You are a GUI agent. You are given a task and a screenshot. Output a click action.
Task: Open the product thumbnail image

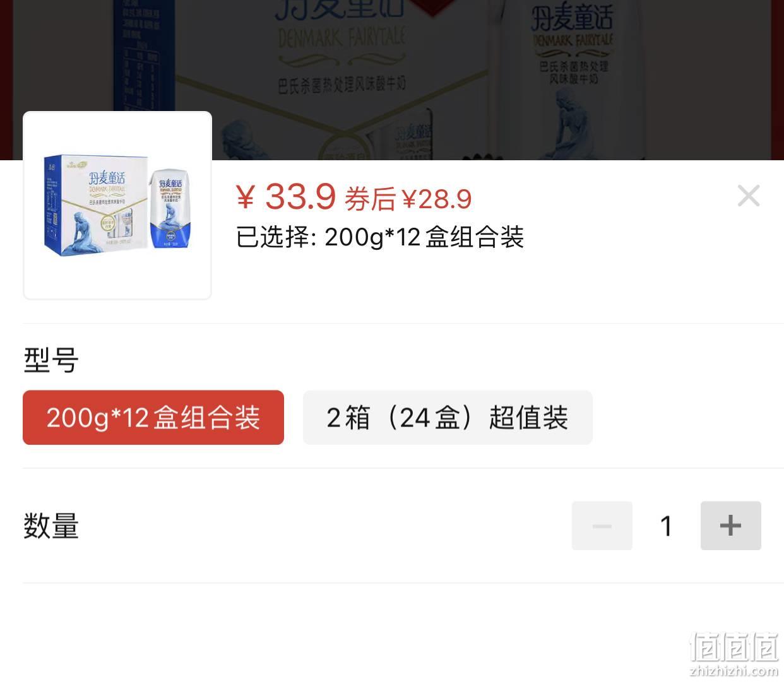pyautogui.click(x=117, y=205)
